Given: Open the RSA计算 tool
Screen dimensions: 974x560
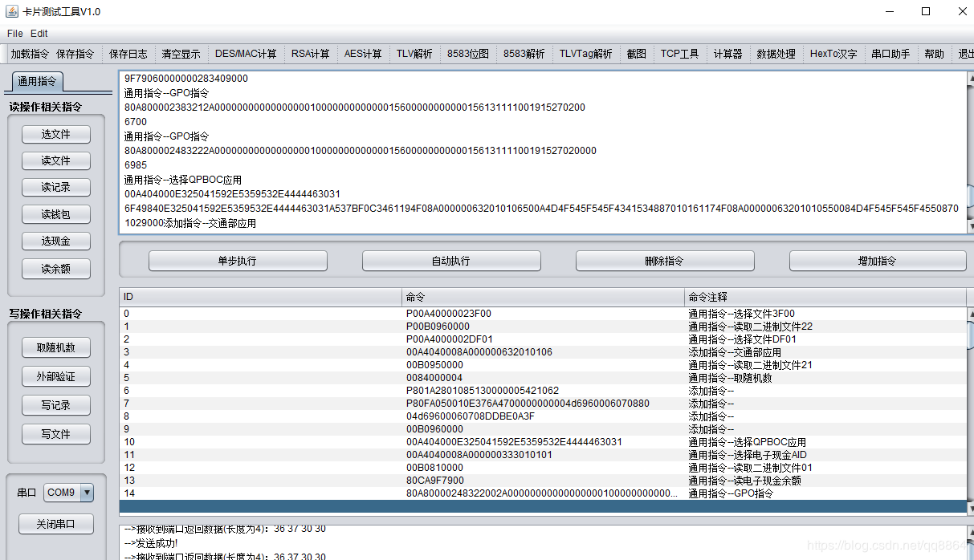Looking at the screenshot, I should pos(310,54).
